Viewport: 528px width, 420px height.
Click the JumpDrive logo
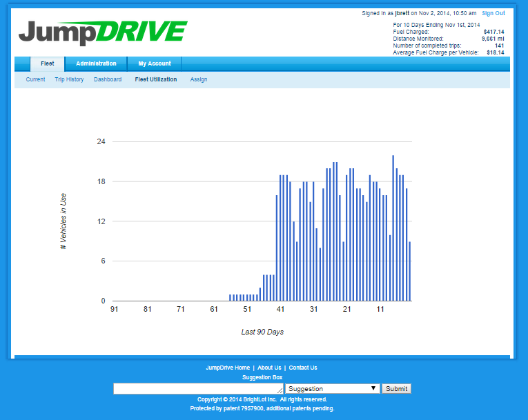pyautogui.click(x=103, y=32)
